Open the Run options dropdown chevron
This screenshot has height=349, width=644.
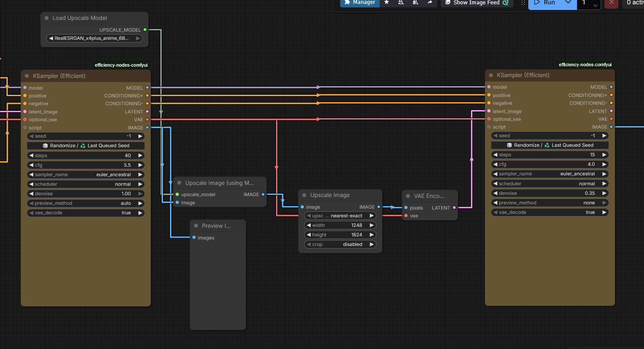tap(568, 3)
